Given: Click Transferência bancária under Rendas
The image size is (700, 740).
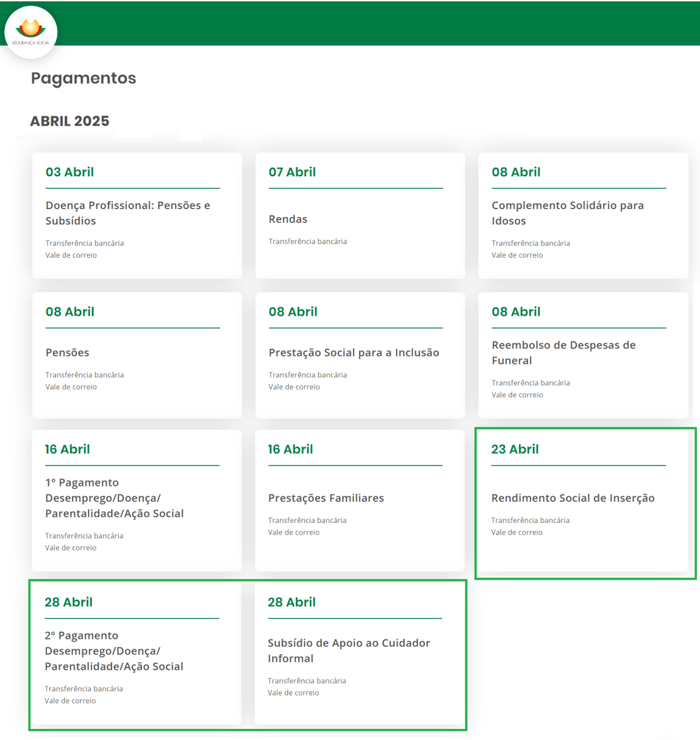Looking at the screenshot, I should pyautogui.click(x=308, y=242).
